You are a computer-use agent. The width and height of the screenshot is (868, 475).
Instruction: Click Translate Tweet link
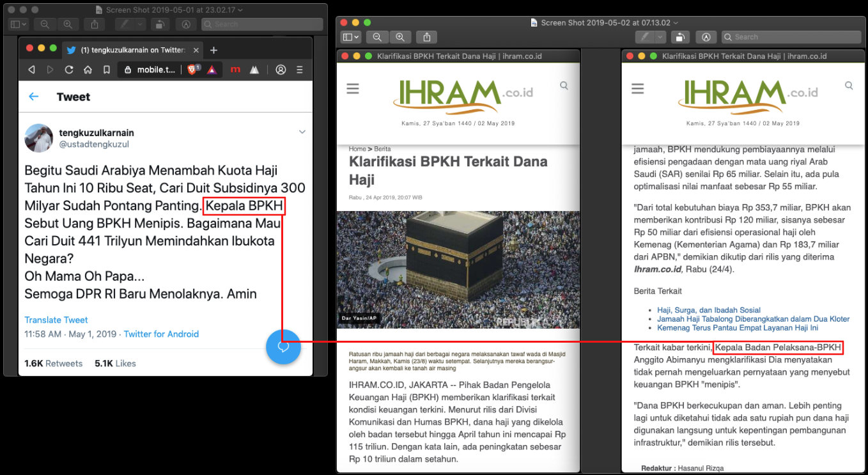pyautogui.click(x=56, y=320)
